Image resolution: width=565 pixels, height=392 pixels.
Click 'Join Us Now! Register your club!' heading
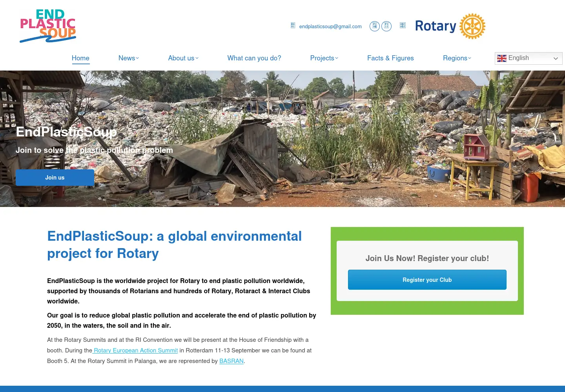pyautogui.click(x=427, y=258)
